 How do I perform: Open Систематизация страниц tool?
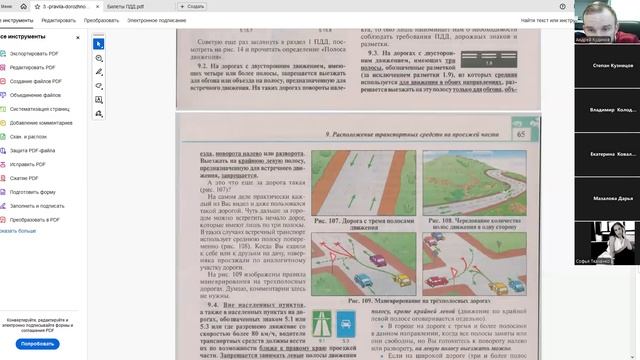[x=40, y=109]
